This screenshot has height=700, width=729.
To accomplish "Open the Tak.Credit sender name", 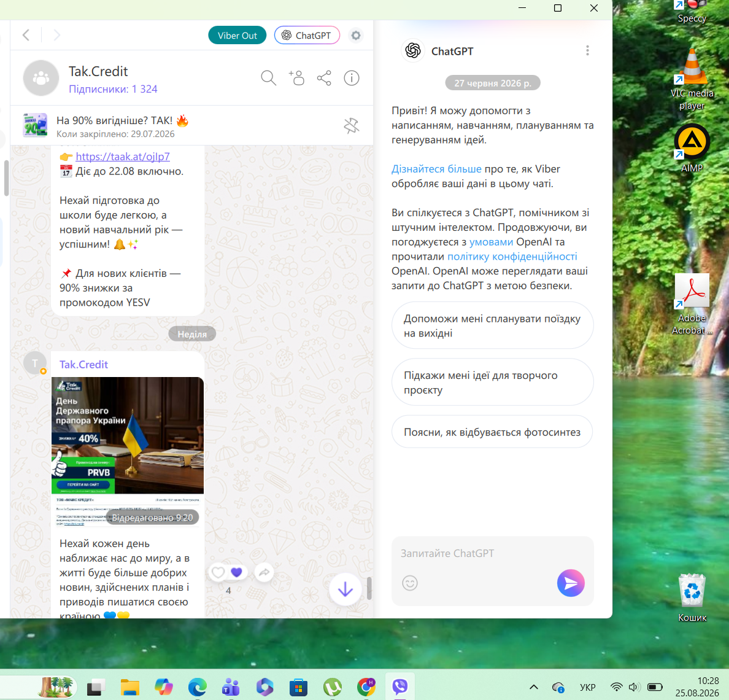I will click(x=83, y=364).
